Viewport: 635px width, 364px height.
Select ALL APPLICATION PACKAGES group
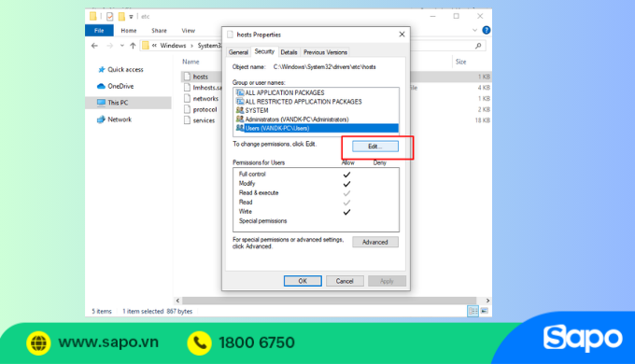click(316, 92)
